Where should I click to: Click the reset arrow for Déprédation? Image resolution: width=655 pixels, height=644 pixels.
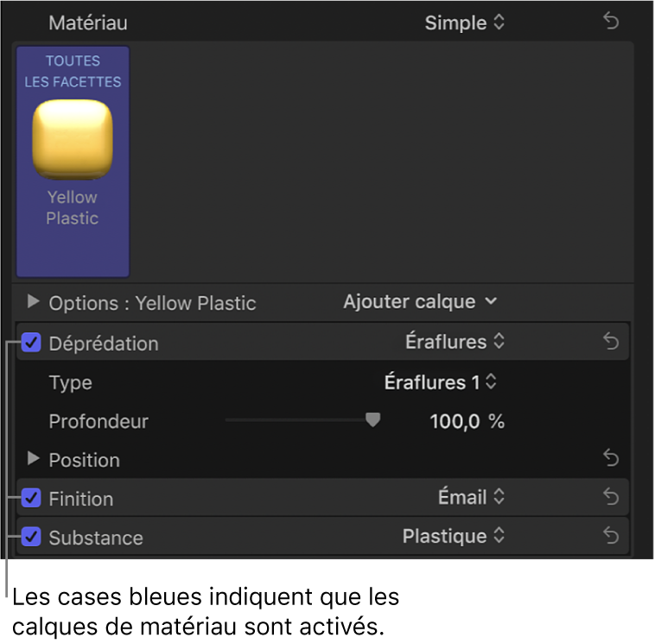click(611, 342)
